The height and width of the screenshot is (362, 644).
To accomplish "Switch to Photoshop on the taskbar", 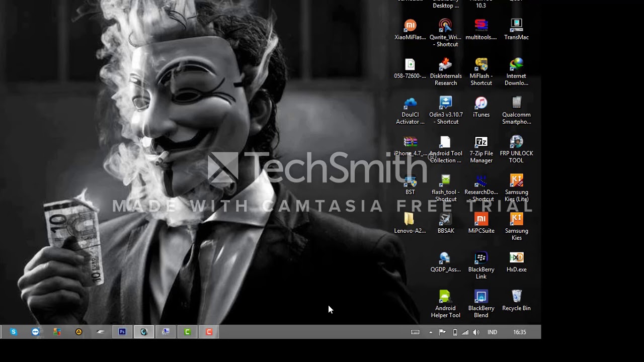I will pos(122,332).
